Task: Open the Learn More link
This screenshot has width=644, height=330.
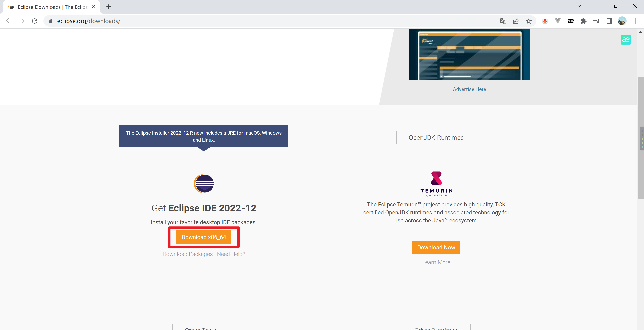Action: coord(436,262)
